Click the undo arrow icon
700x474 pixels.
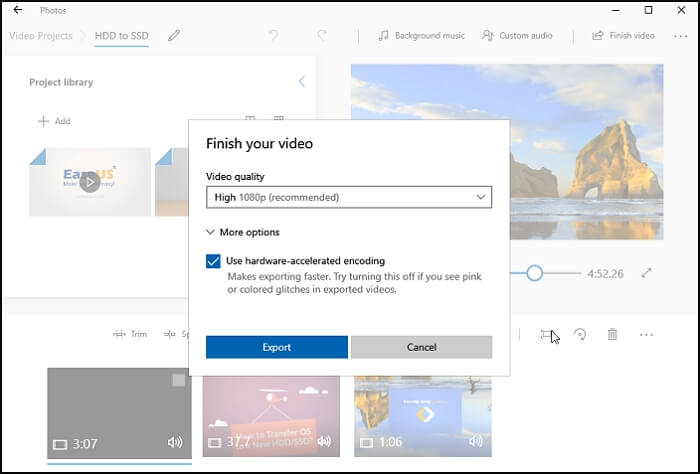[x=273, y=36]
